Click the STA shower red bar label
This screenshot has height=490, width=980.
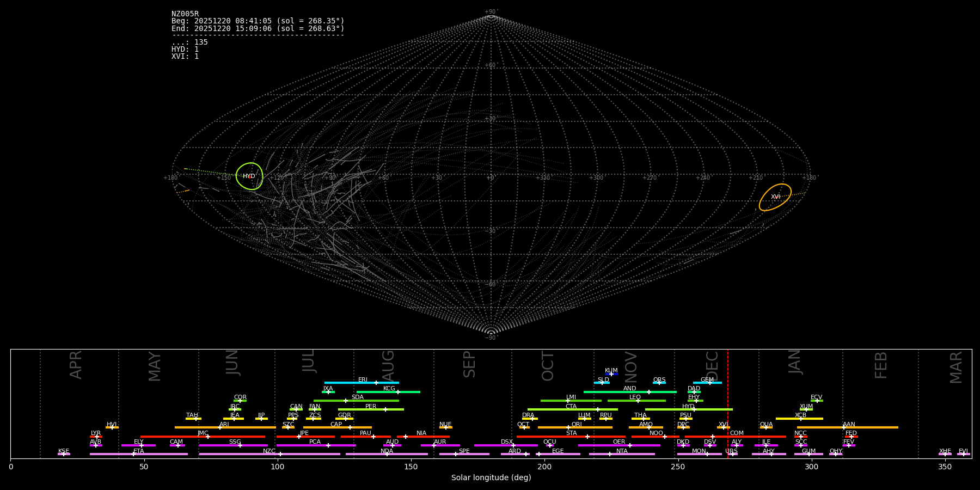(x=571, y=433)
